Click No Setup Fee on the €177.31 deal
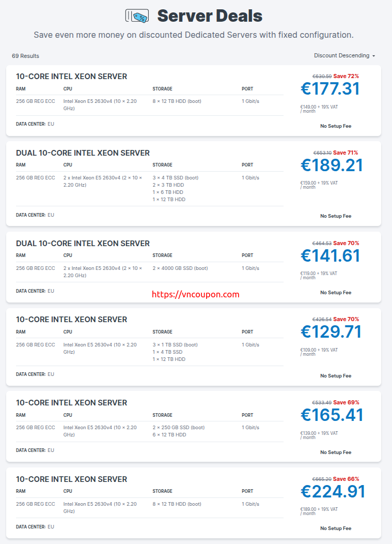Image resolution: width=392 pixels, height=544 pixels. (x=336, y=126)
